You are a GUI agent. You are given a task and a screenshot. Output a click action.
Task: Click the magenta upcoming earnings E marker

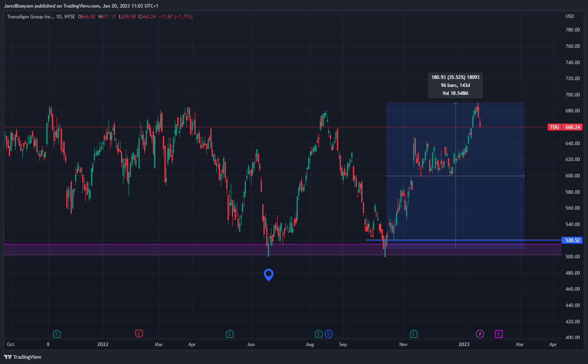tap(499, 334)
